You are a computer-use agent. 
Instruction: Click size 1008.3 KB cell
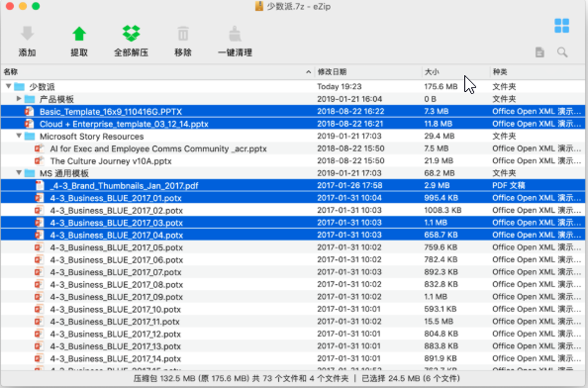coord(442,210)
